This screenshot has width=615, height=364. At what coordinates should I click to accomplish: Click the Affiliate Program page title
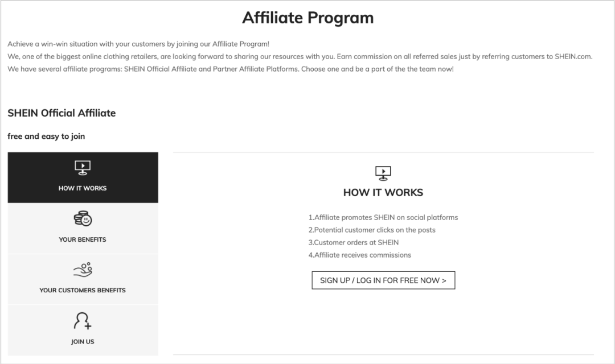(x=307, y=18)
